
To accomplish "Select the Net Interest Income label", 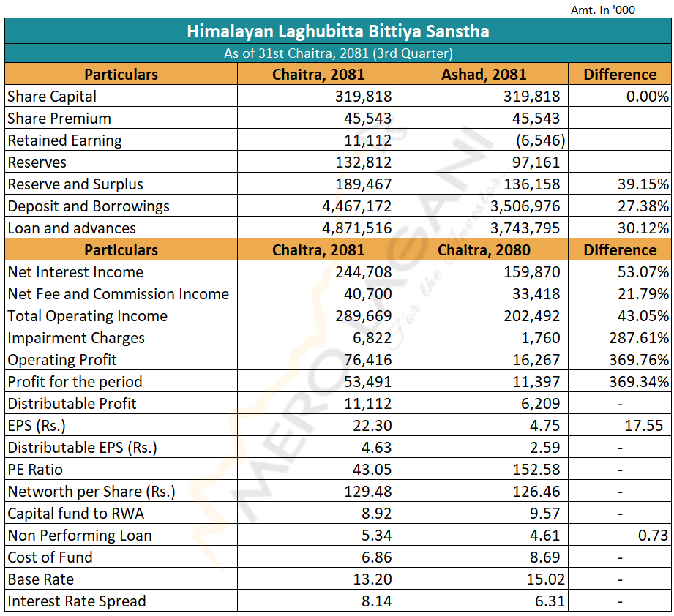I will pos(75,272).
